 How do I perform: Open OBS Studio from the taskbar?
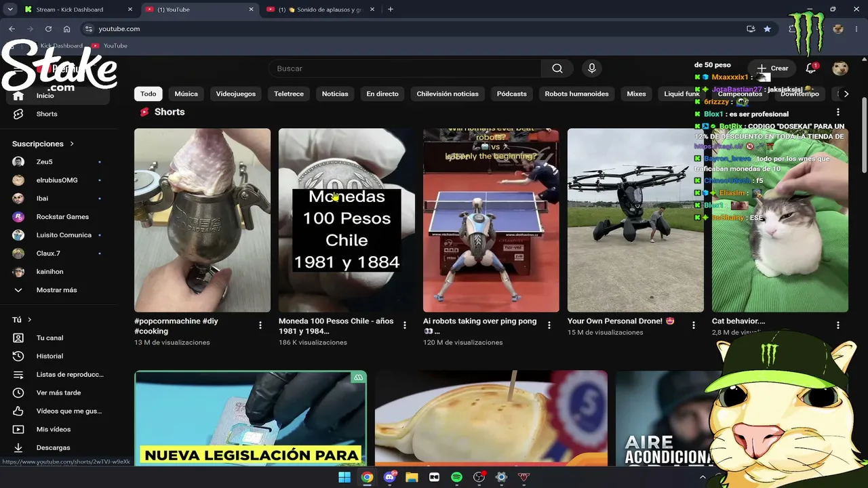(479, 477)
